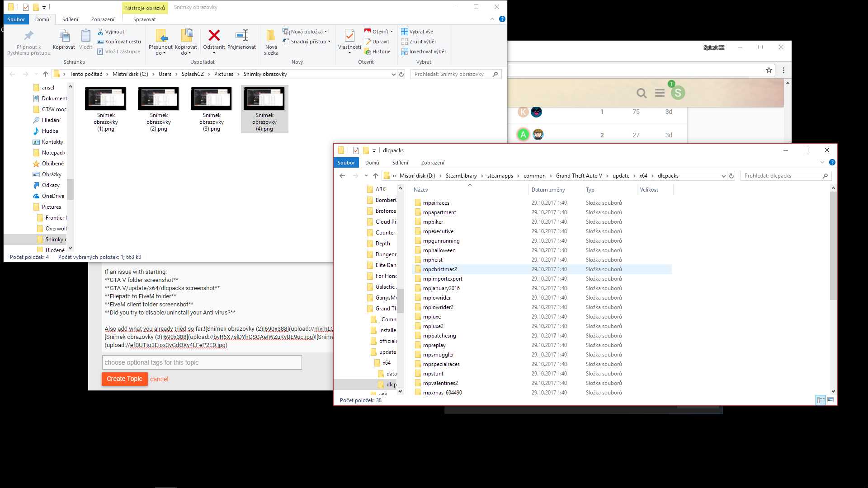Viewport: 868px width, 488px height.
Task: Open the Nová položka dropdown
Action: 305,32
